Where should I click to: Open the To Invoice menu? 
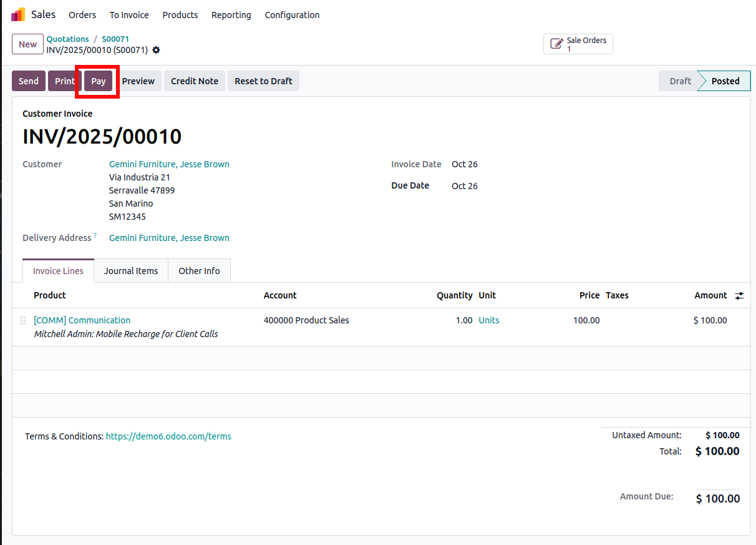[129, 15]
